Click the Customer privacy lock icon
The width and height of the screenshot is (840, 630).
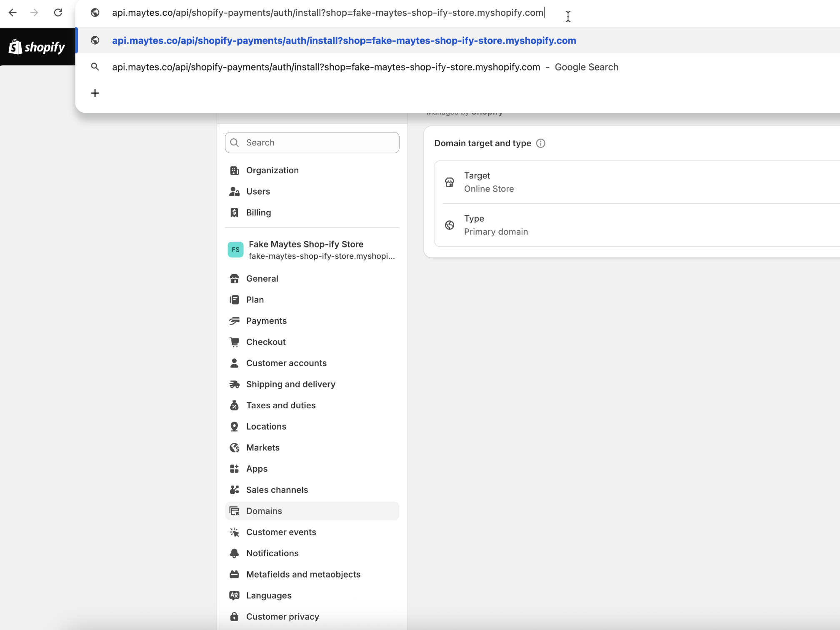(235, 617)
